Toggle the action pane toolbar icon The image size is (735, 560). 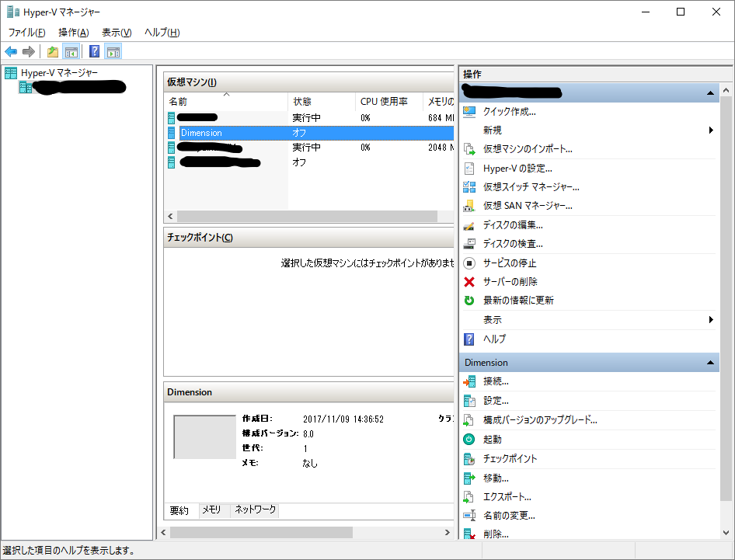(113, 51)
